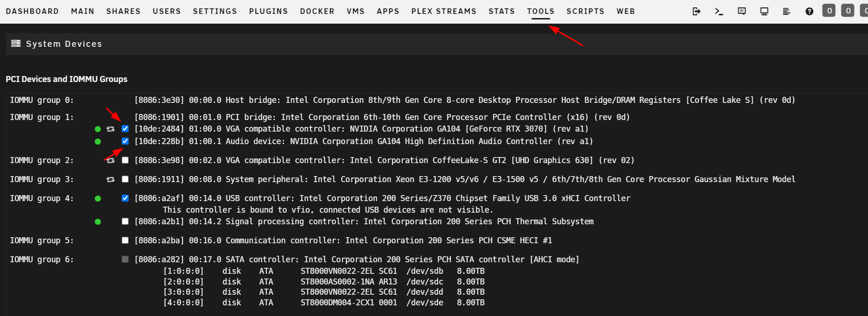Click the ST8000AS0002-1NA /dev/sdc row

(x=324, y=282)
